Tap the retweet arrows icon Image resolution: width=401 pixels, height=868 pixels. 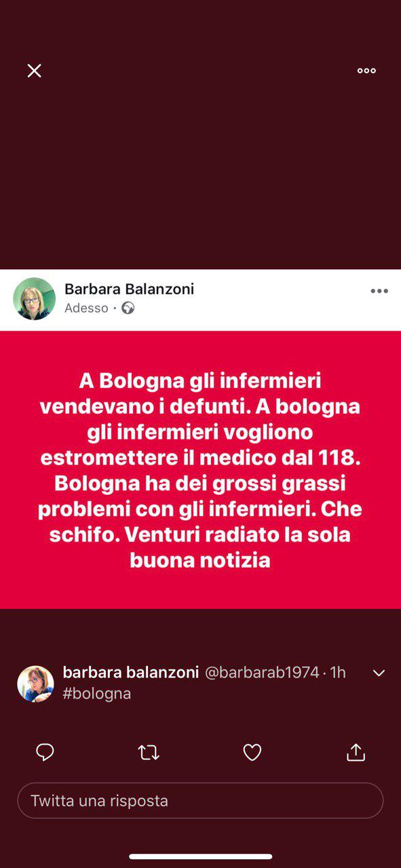pos(149,752)
